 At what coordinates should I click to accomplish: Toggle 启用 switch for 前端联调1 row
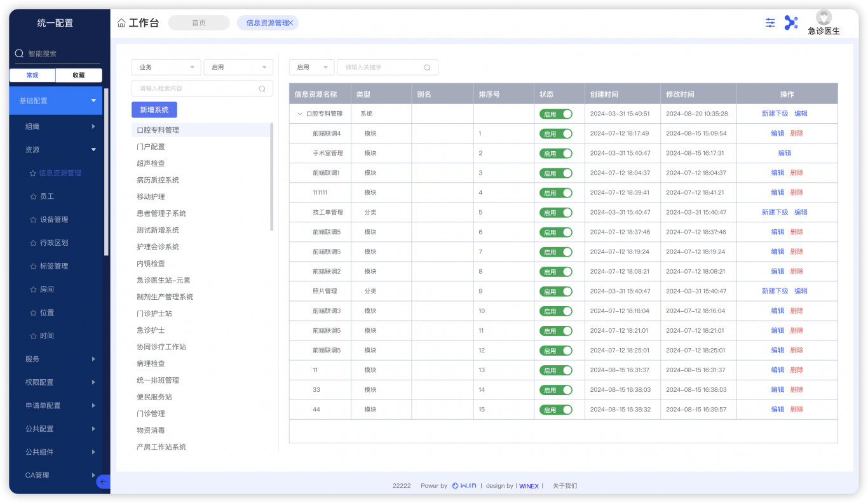click(x=556, y=173)
